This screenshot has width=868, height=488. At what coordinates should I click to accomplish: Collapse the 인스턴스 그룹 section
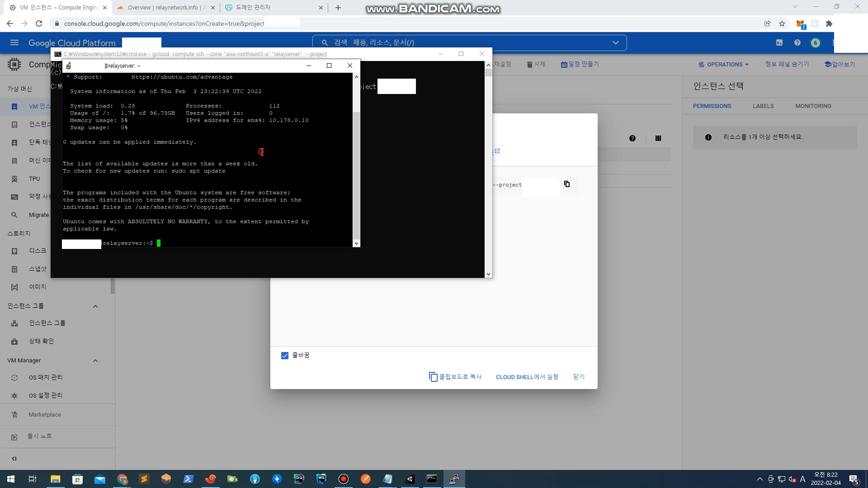click(x=95, y=306)
